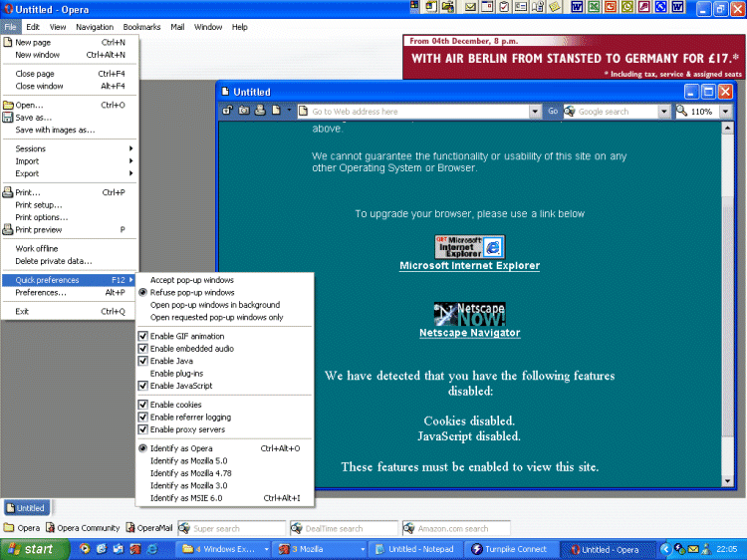This screenshot has height=560, width=747.
Task: Click the Access key icon in shortcut bar
Action: (643, 7)
